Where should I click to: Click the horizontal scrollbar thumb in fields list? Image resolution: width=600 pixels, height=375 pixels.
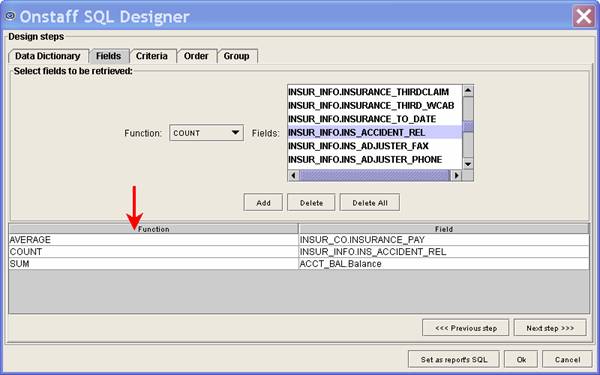374,175
